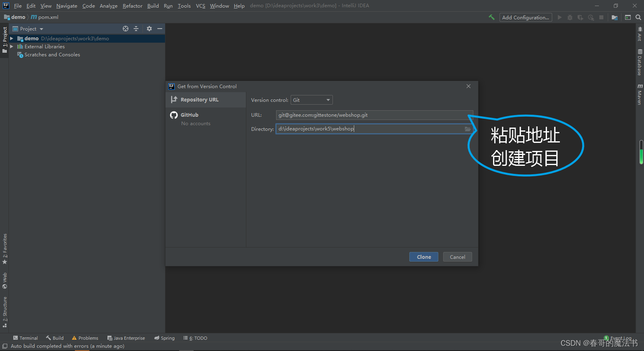Open the Spring tool window
Image resolution: width=644 pixels, height=351 pixels.
(x=164, y=338)
